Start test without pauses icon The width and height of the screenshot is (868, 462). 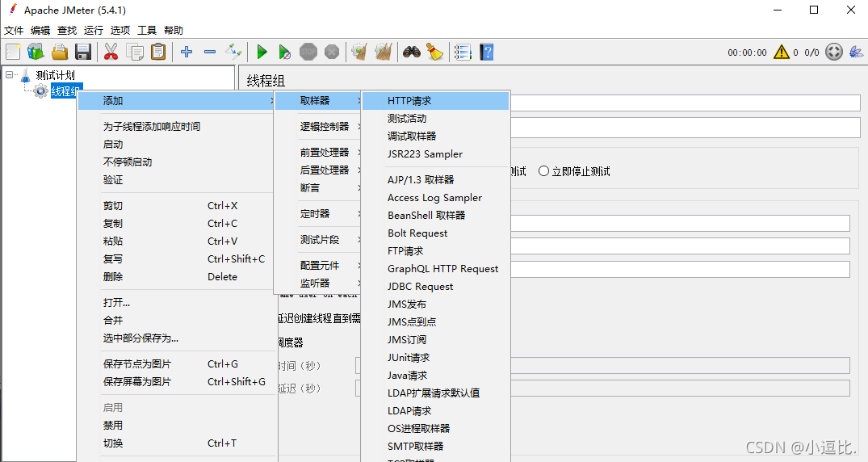pos(284,52)
